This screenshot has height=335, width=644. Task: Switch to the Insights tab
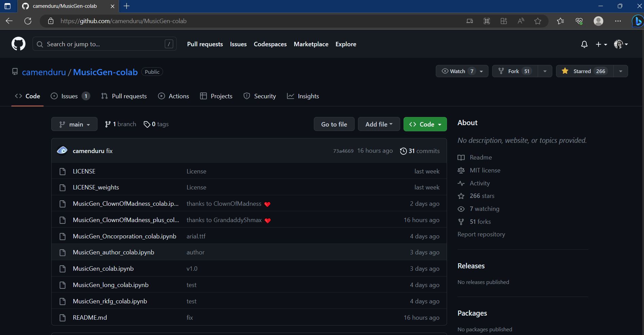pyautogui.click(x=303, y=96)
